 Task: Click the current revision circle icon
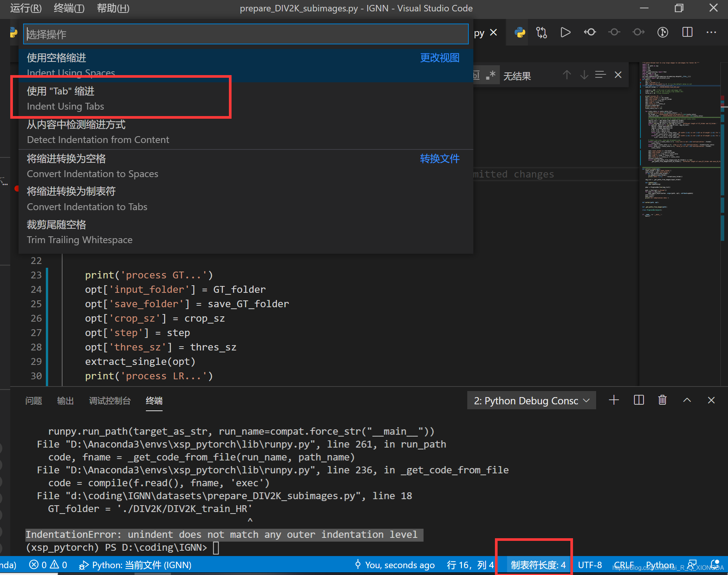pyautogui.click(x=614, y=33)
